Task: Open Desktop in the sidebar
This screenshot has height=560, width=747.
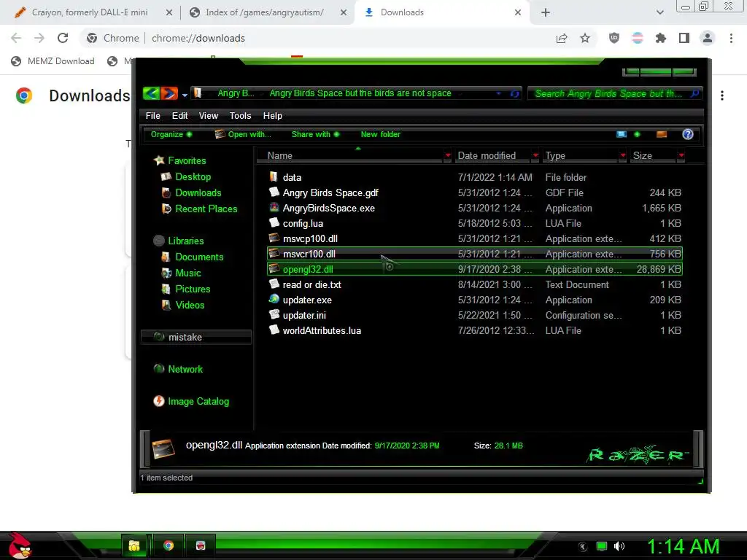Action: (193, 176)
